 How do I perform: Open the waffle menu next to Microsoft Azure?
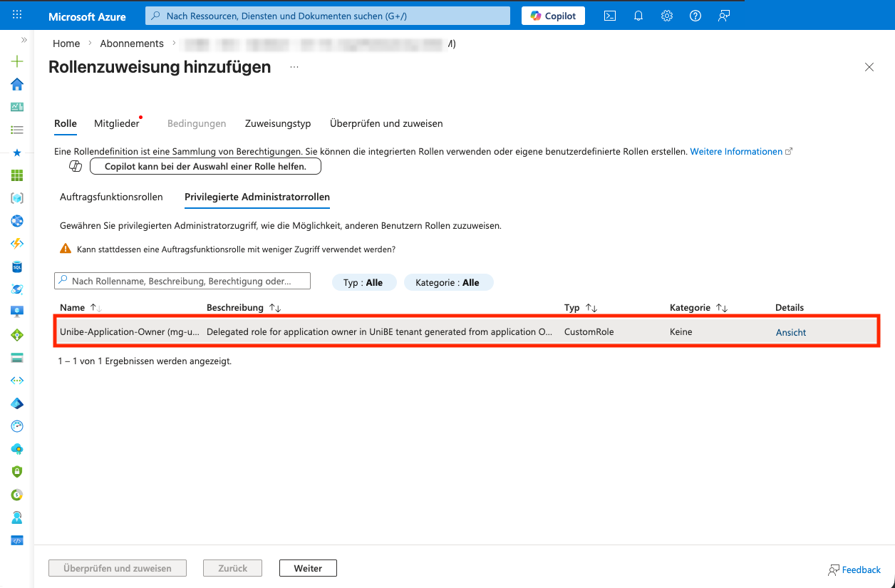tap(17, 15)
